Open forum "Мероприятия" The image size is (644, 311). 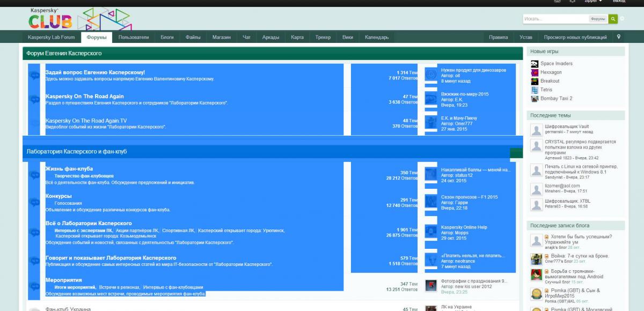click(64, 280)
